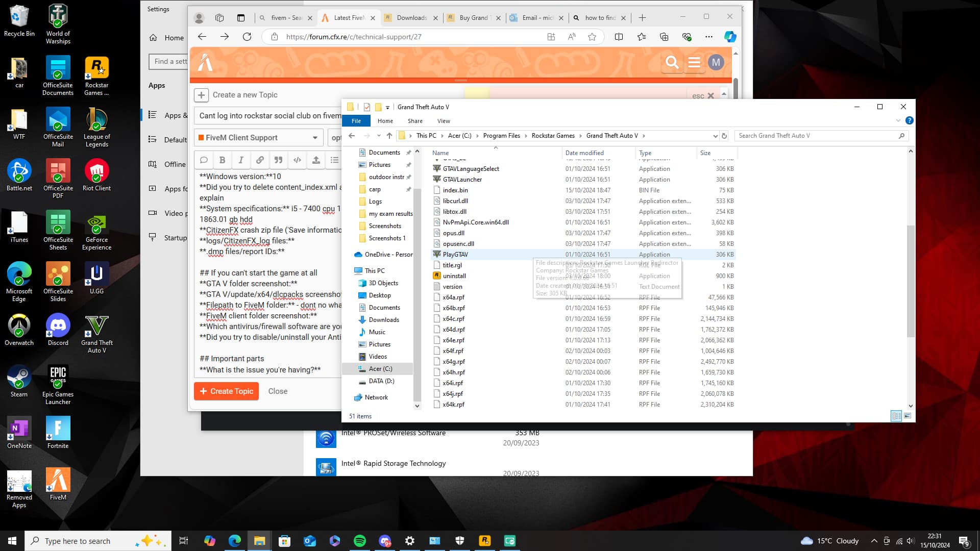Switch to the Buy Grand browser tab
Screen dimensions: 980x551
click(x=473, y=18)
